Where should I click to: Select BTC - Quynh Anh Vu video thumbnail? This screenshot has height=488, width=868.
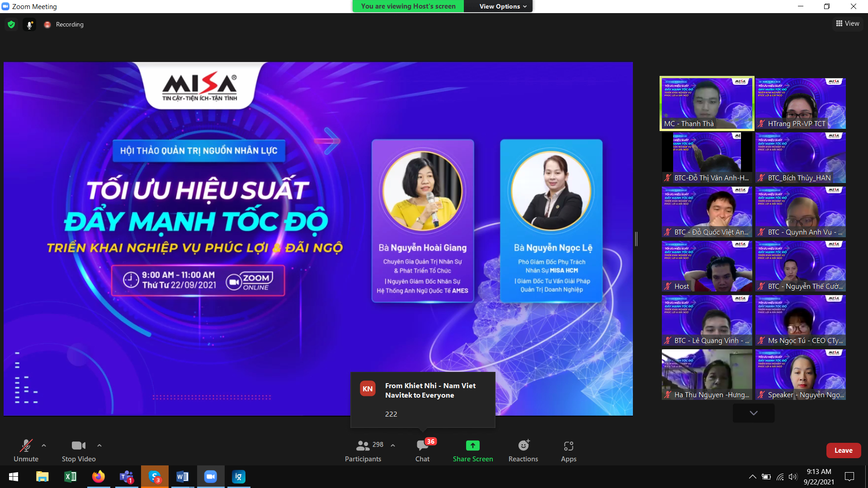(801, 212)
